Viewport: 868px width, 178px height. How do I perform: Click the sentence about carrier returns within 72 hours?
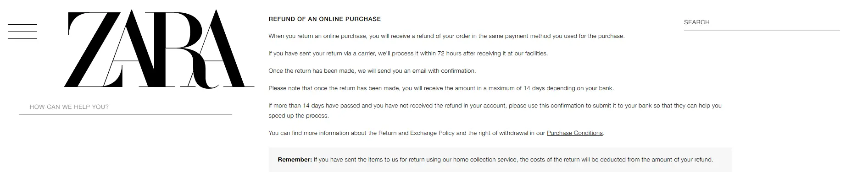[408, 54]
